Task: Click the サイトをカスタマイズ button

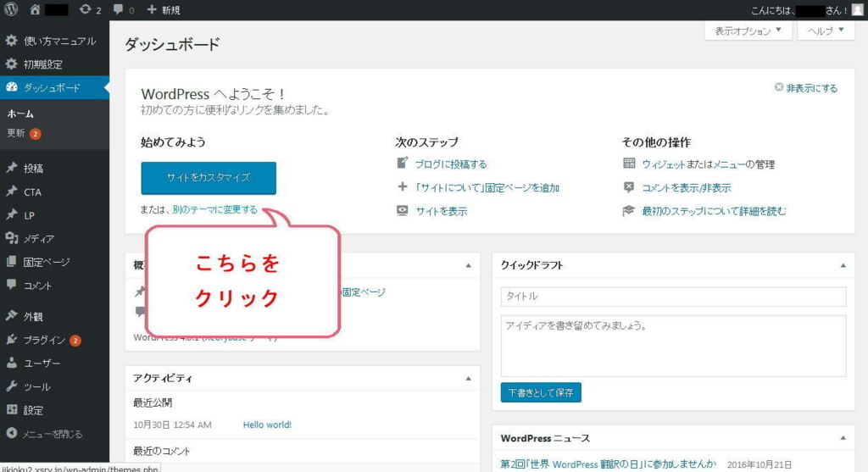Action: 209,178
